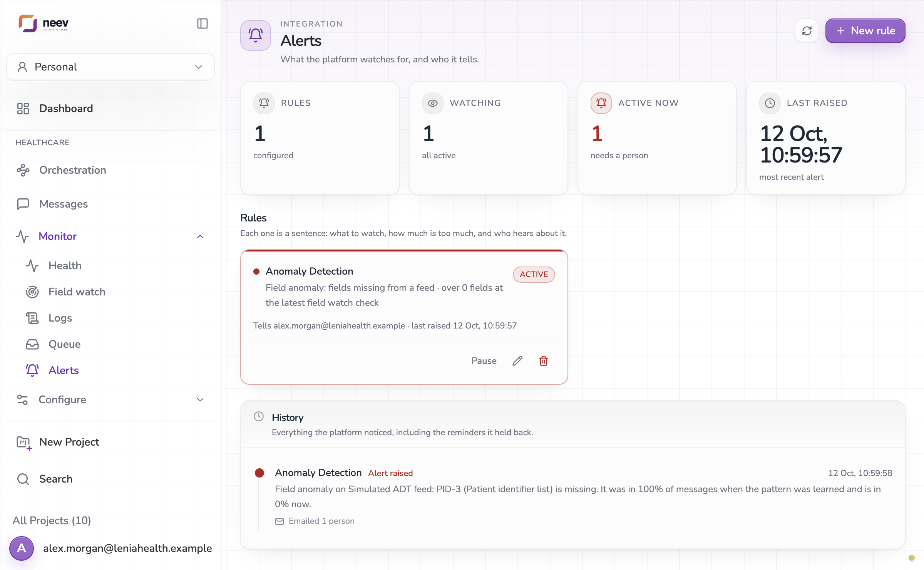Click the Active Now red bell icon

[x=601, y=103]
